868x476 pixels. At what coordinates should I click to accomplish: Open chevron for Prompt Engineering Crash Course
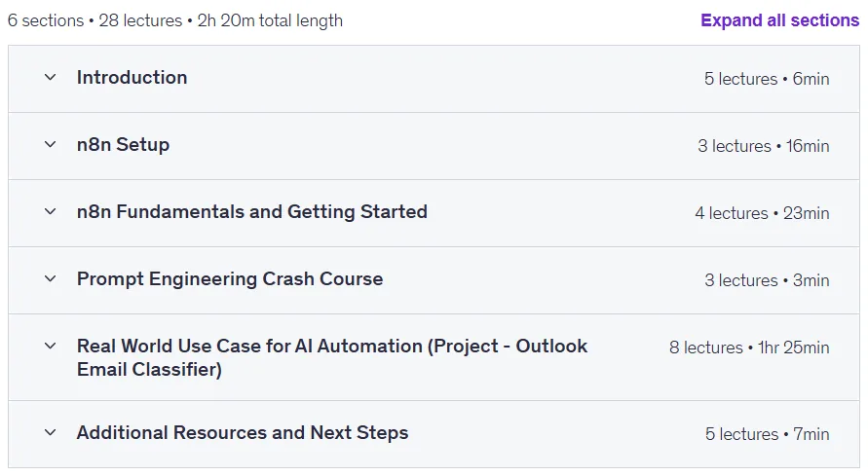pos(51,279)
